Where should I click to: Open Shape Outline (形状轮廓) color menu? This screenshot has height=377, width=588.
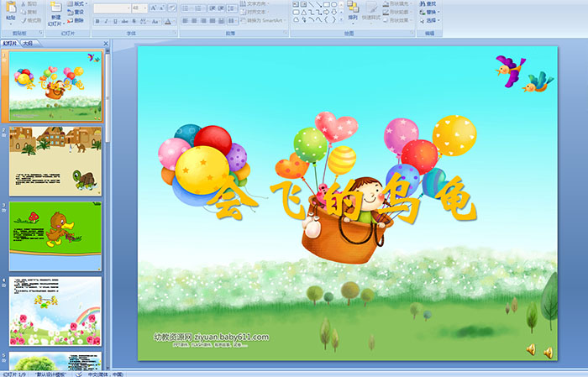pos(397,12)
